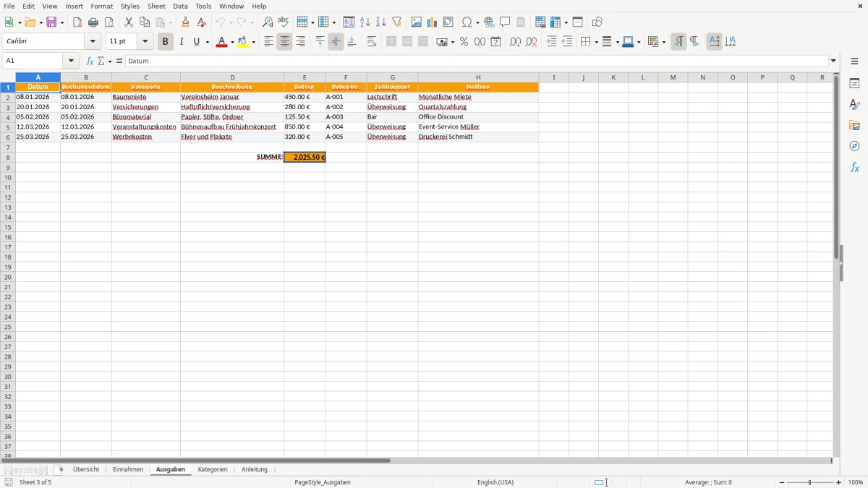Insert a comment
868x488 pixels.
pyautogui.click(x=505, y=22)
